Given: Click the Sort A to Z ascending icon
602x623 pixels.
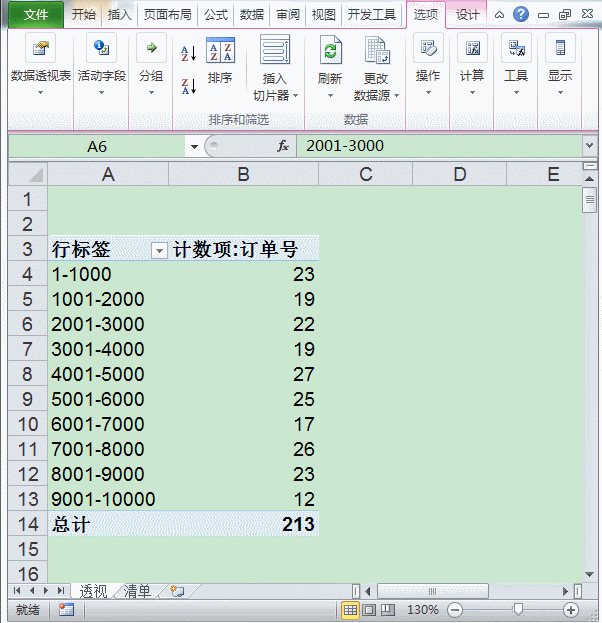Looking at the screenshot, I should [x=188, y=53].
